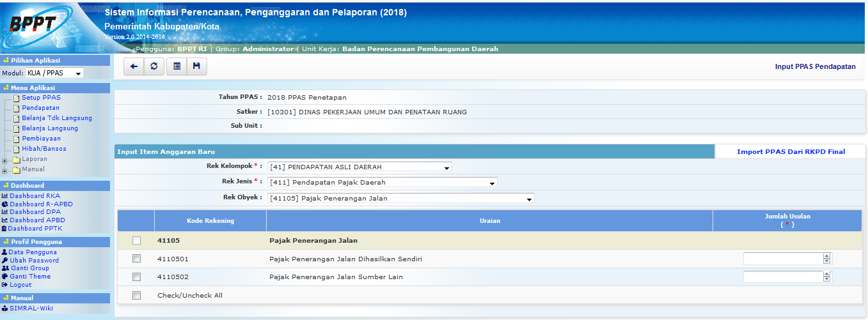Tick checkbox for account 4110502
Screen dimensions: 868x320
pos(136,277)
